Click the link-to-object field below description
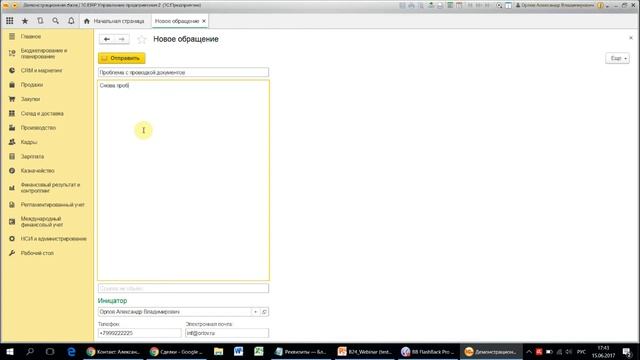This screenshot has height=360, width=640. click(x=183, y=288)
